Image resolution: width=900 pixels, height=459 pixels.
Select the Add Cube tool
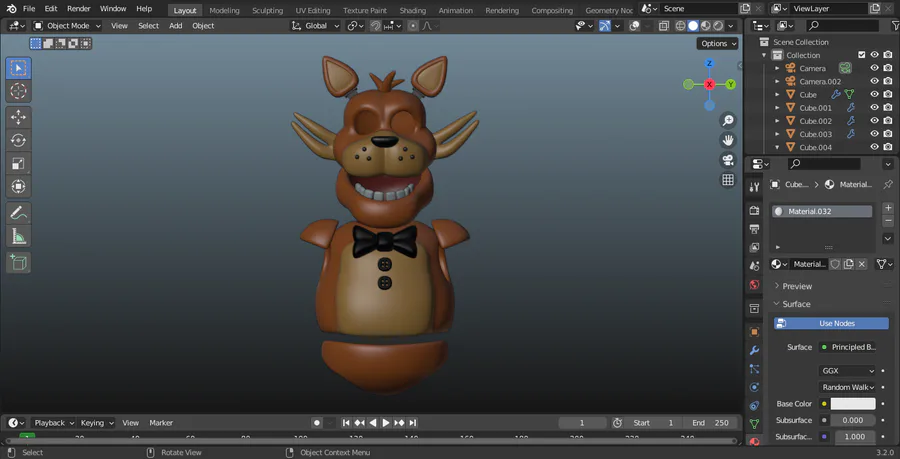(x=18, y=262)
